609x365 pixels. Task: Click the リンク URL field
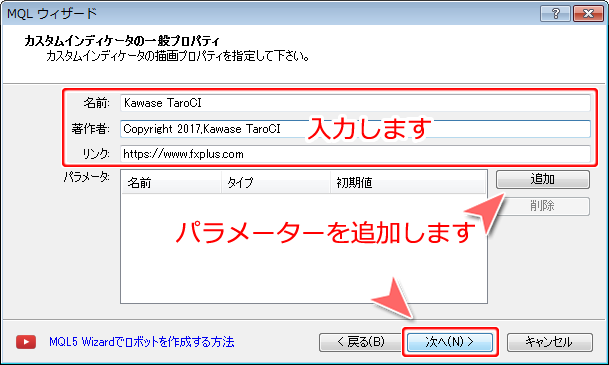point(355,154)
